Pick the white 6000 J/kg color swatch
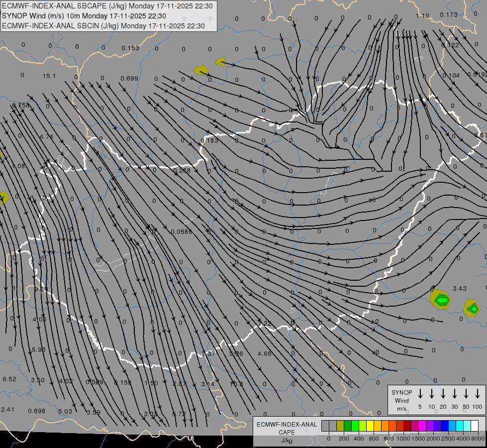Screen dimensions: 487x448 point(475,426)
